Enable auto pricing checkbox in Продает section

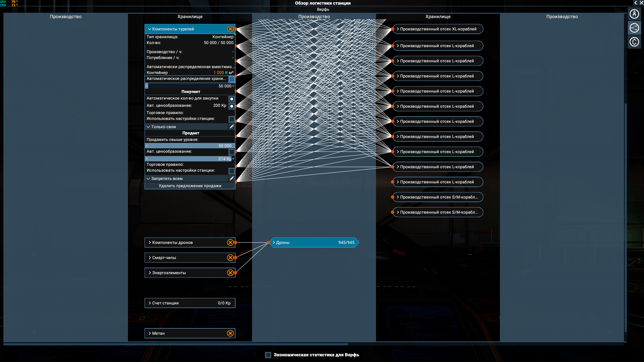tap(231, 152)
